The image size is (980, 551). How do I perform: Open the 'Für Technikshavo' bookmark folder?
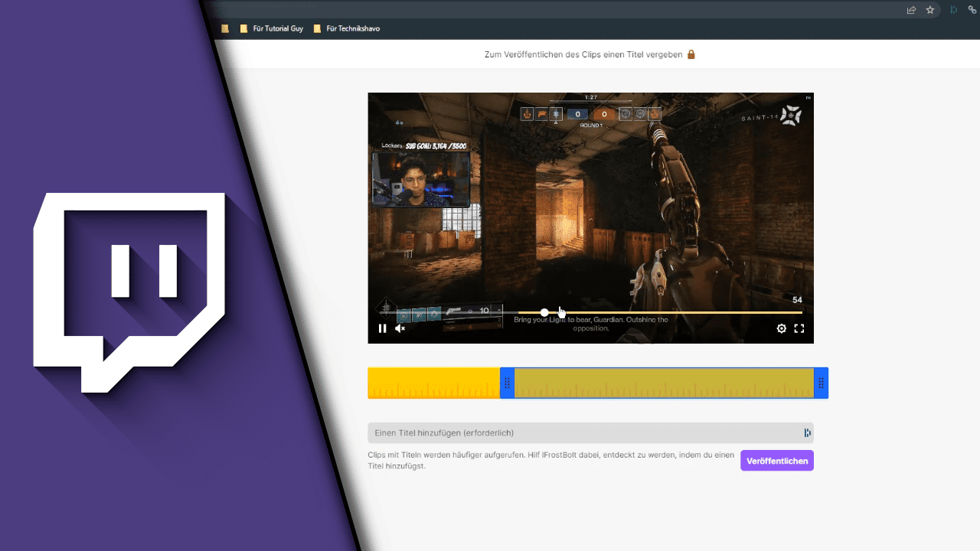click(x=346, y=28)
